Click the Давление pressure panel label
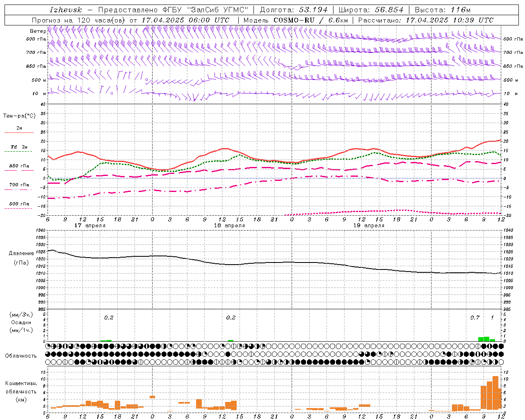 coord(21,253)
